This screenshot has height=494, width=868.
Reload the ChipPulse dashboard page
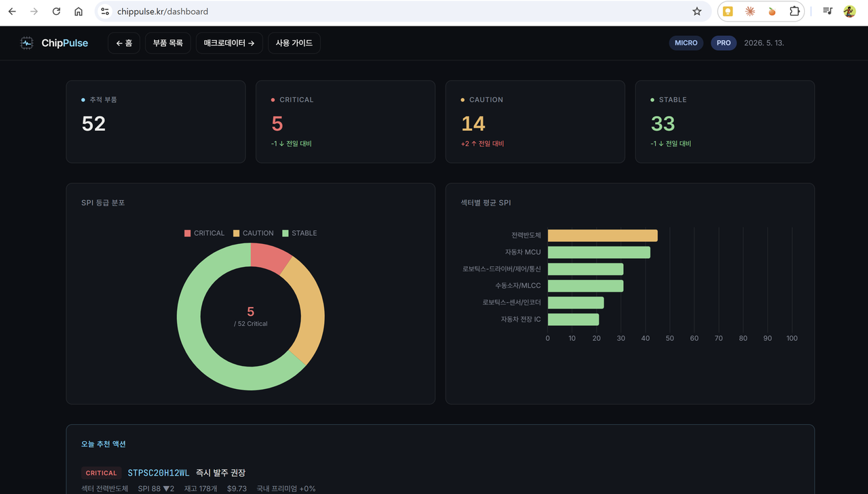[56, 12]
